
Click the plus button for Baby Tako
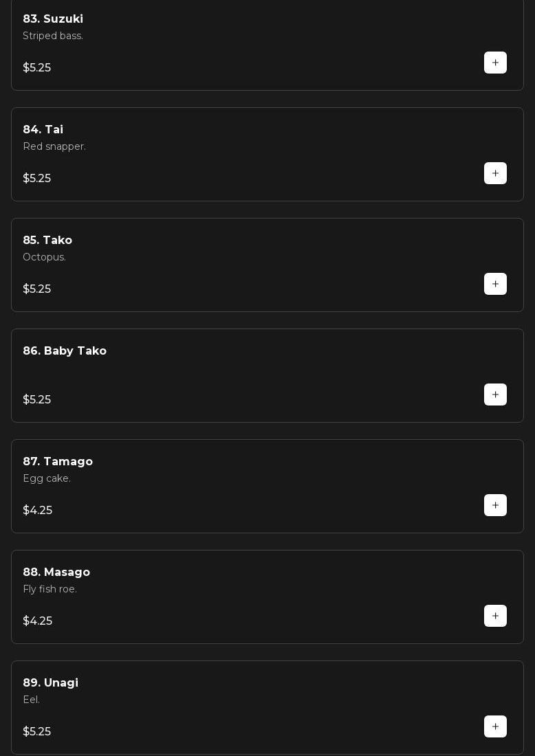point(495,394)
